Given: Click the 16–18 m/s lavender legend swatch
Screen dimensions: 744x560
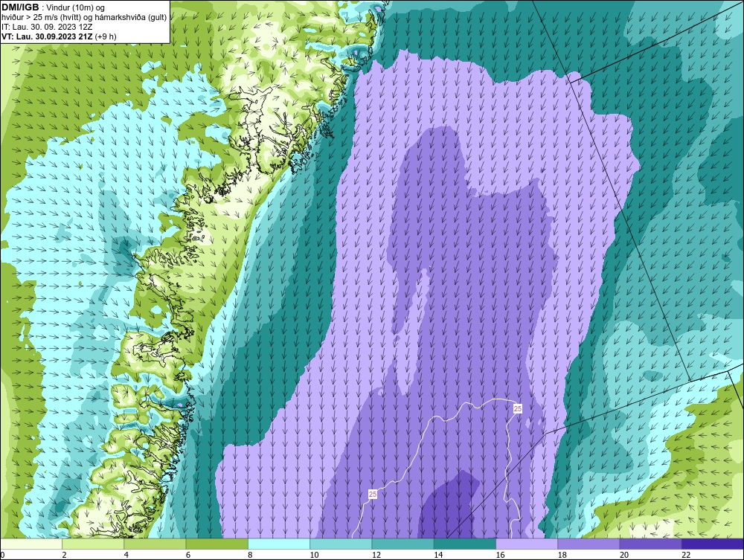Looking at the screenshot, I should (x=527, y=544).
